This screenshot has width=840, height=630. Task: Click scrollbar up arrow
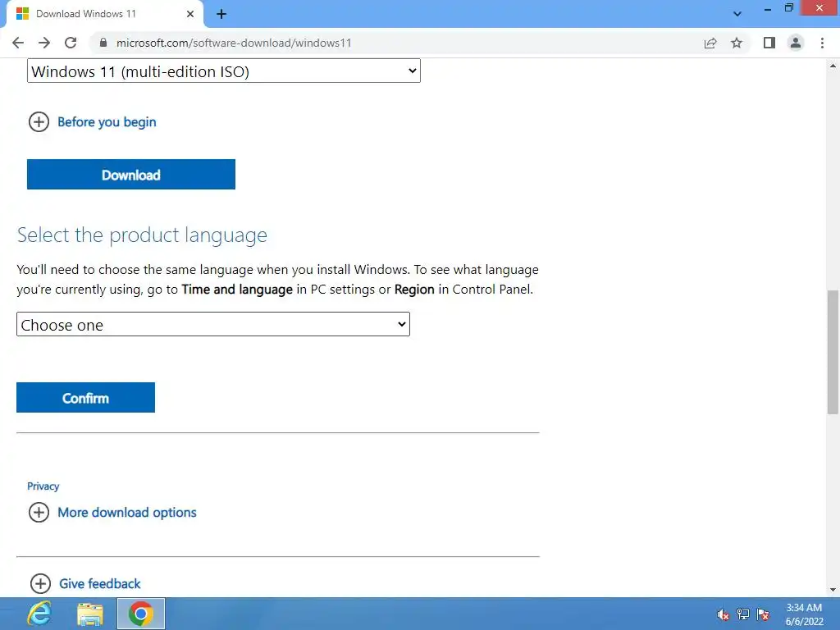tap(833, 66)
